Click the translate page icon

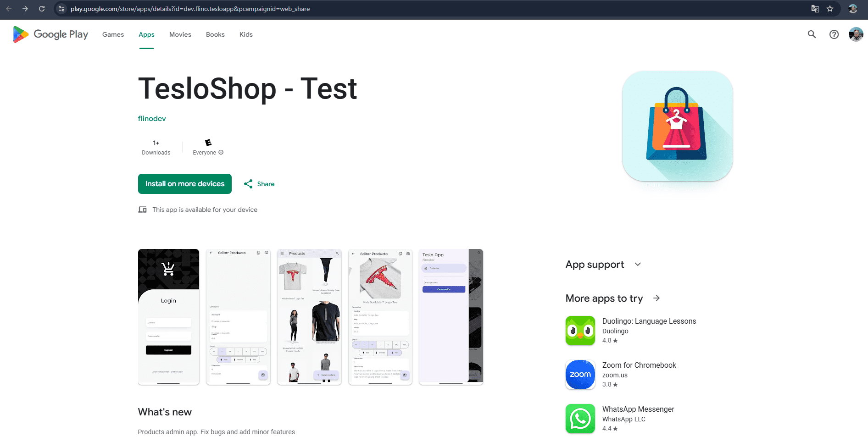(815, 9)
